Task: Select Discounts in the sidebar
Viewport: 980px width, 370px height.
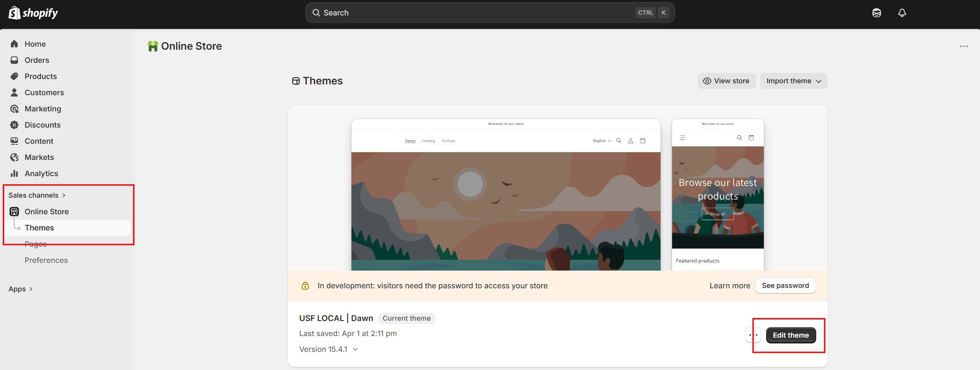Action: coord(42,124)
